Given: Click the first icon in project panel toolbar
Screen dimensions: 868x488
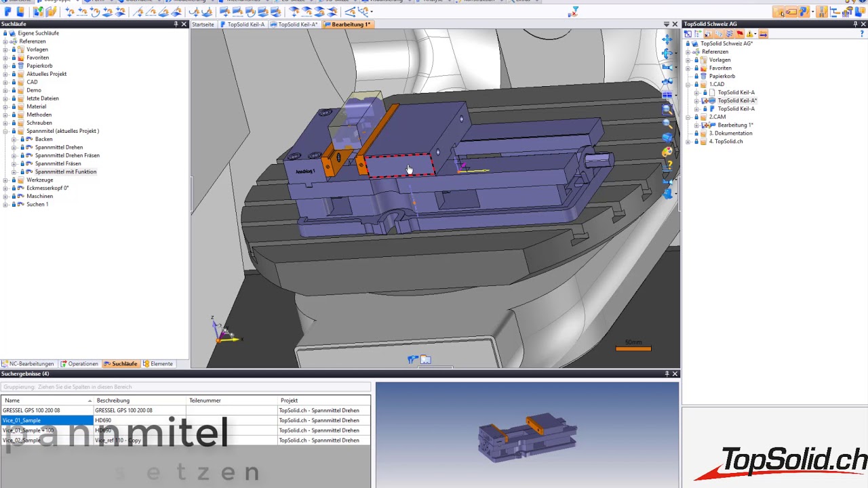Looking at the screenshot, I should pos(688,33).
